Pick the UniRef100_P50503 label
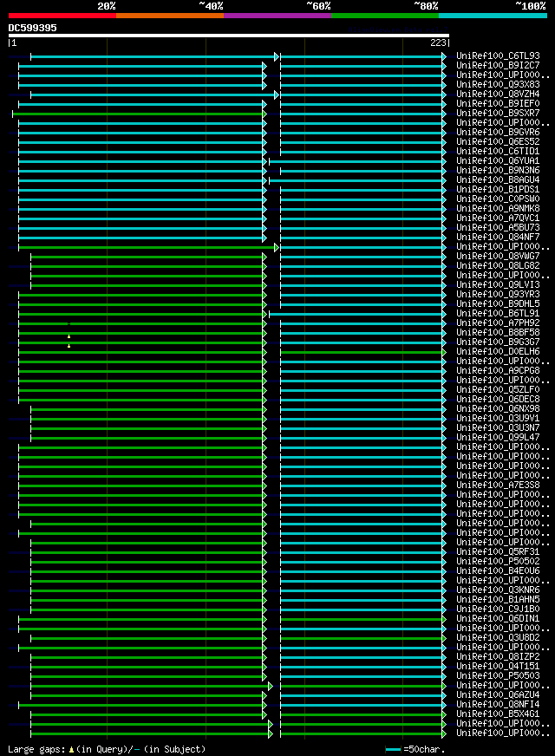Screen dimensions: 555x756 point(498,676)
